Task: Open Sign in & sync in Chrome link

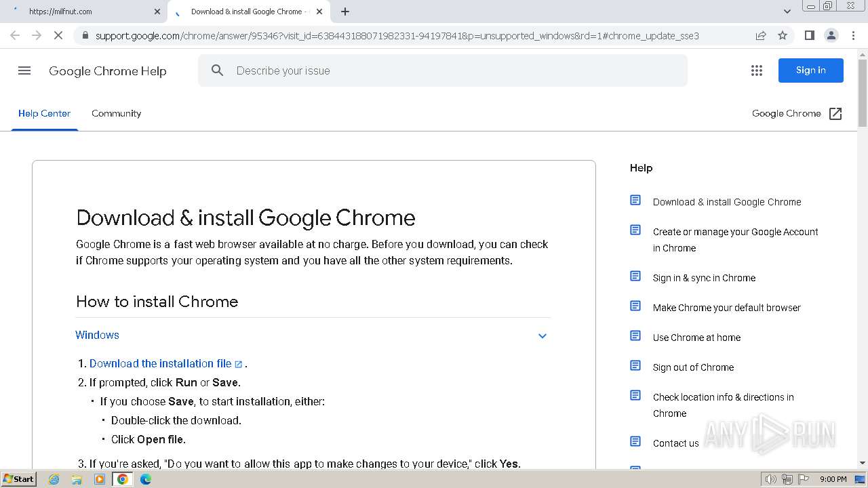Action: [704, 278]
